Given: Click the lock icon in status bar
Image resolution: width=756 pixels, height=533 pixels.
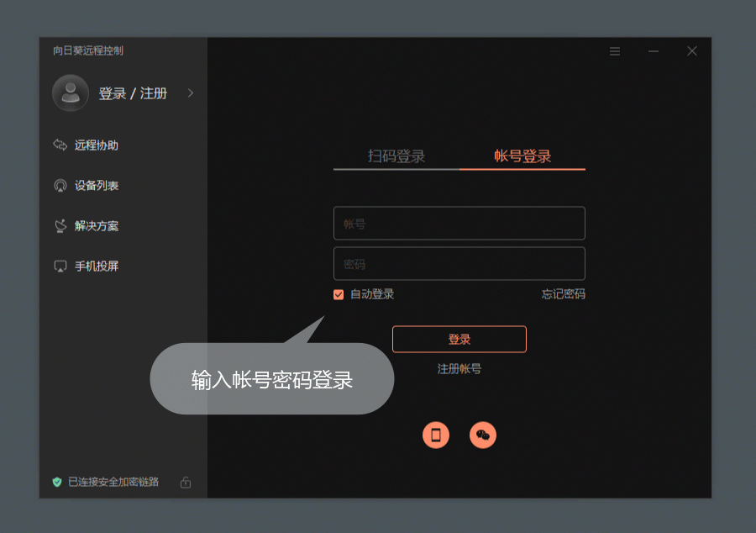Looking at the screenshot, I should click(186, 482).
